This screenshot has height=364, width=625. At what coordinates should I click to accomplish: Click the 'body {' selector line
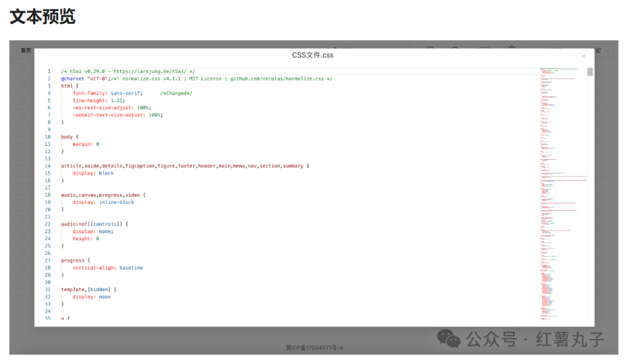point(70,137)
